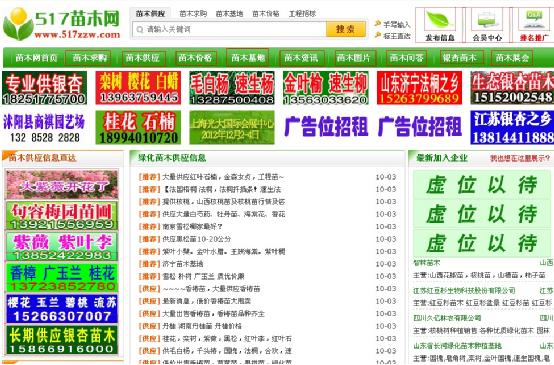Open 山东省长清绿化苗木种植基地 company link

pyautogui.click(x=458, y=346)
